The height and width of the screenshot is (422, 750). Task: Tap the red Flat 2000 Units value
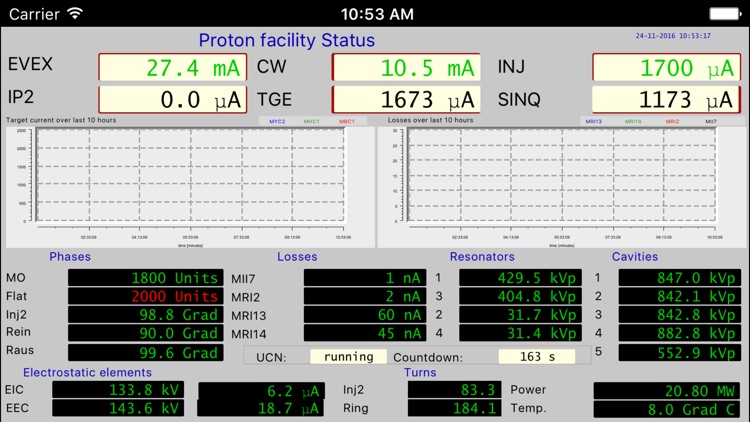coord(145,296)
